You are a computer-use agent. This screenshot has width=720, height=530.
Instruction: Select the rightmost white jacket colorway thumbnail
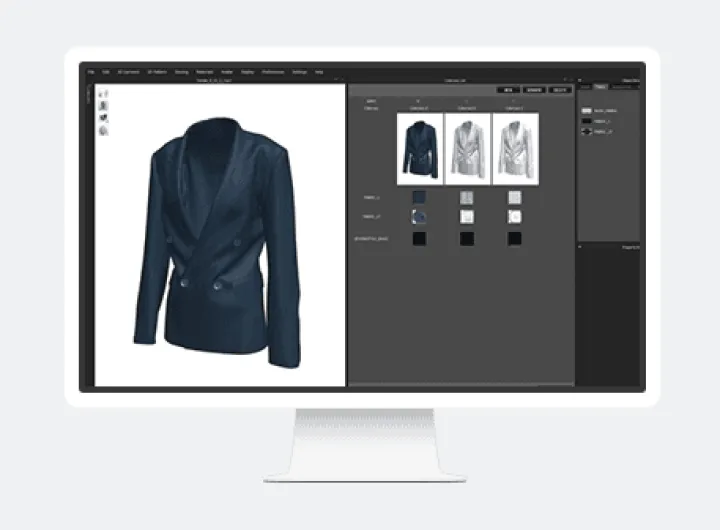coord(515,149)
